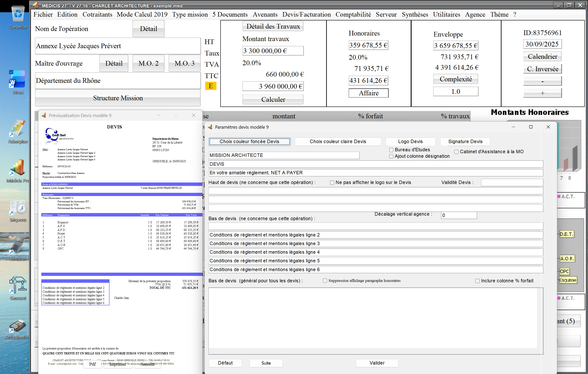Click the Valider button
588x374 pixels.
pos(377,363)
